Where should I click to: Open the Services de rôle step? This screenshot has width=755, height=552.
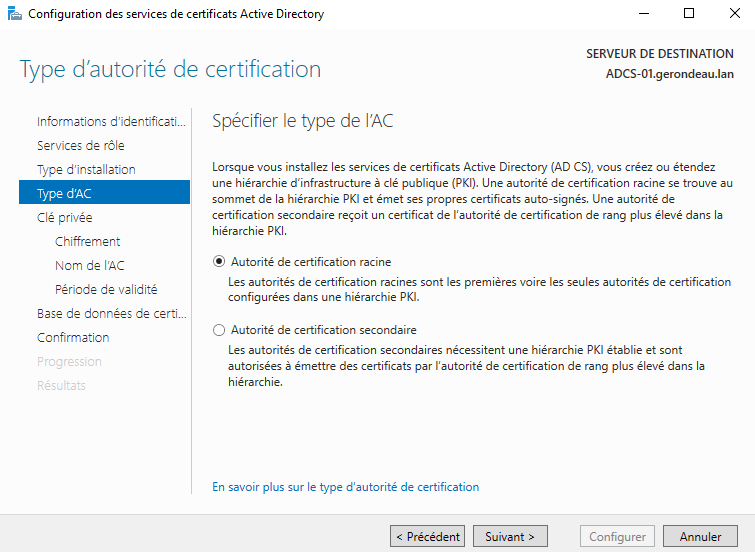click(81, 145)
